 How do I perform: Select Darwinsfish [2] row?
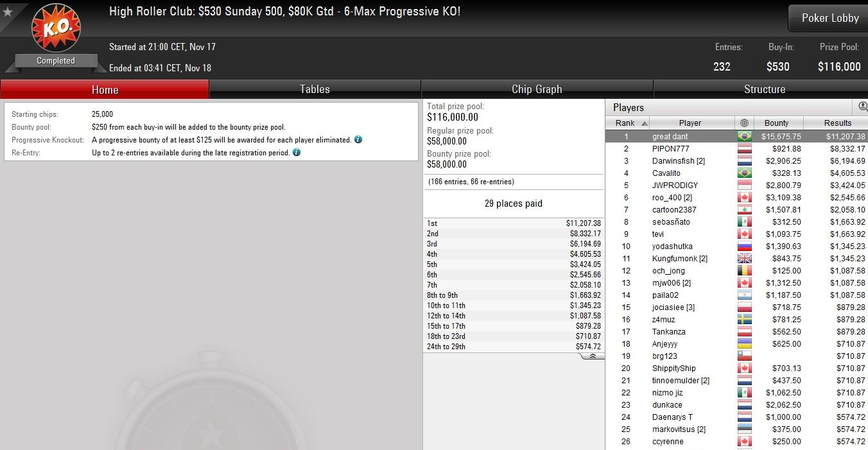(x=736, y=160)
